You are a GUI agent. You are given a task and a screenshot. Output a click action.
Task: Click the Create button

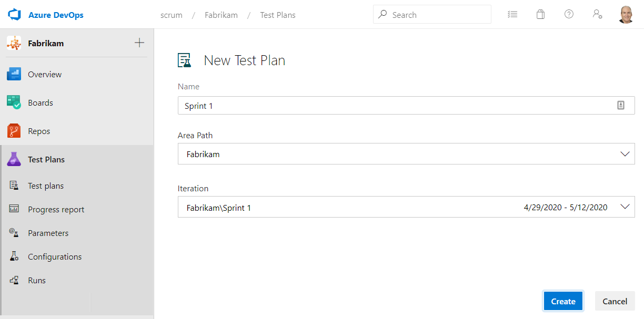(x=563, y=301)
